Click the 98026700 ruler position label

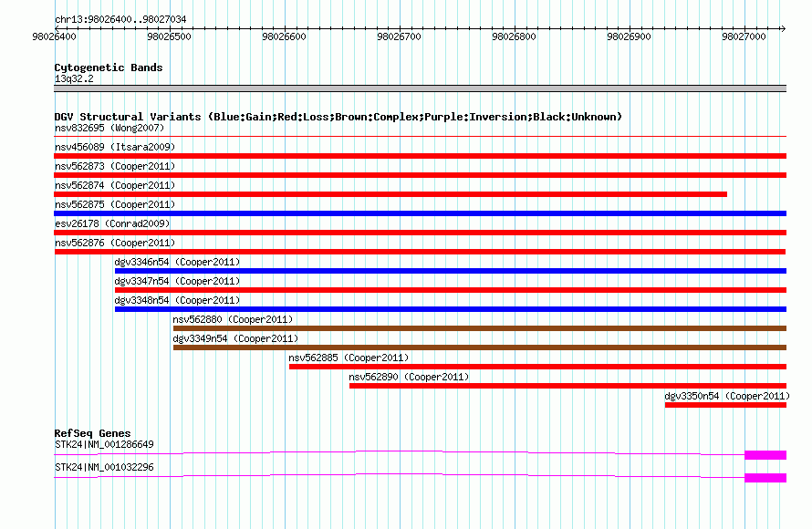[x=400, y=36]
